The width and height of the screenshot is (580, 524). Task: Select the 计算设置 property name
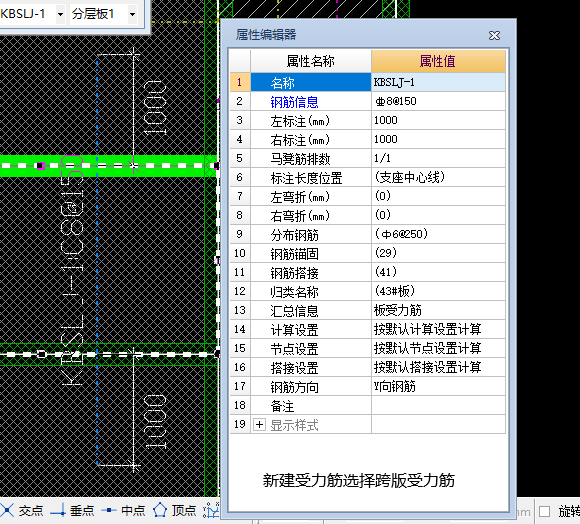click(x=294, y=330)
